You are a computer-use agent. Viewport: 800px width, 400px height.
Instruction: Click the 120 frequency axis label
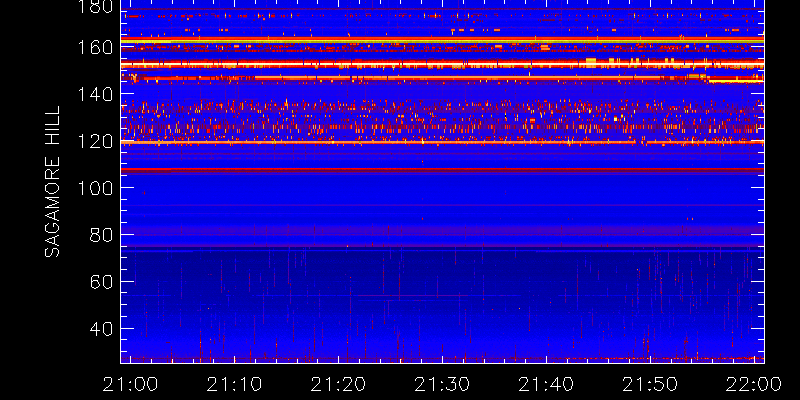point(95,141)
